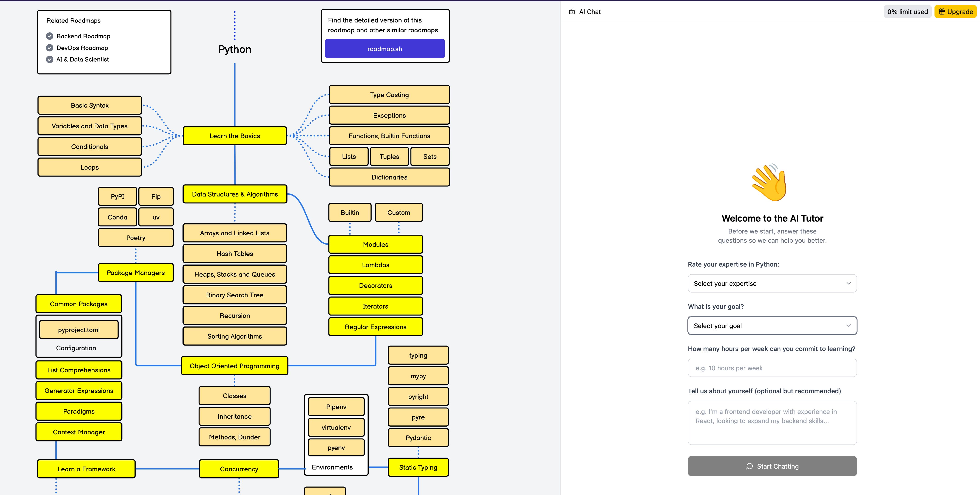Click the chat bubble icon in Start Chatting
Image resolution: width=980 pixels, height=495 pixels.
pyautogui.click(x=749, y=466)
